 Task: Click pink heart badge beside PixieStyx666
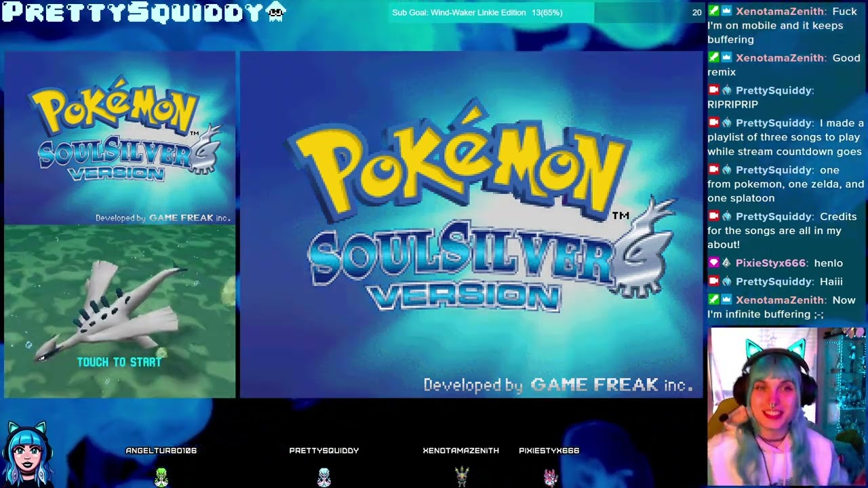(713, 263)
